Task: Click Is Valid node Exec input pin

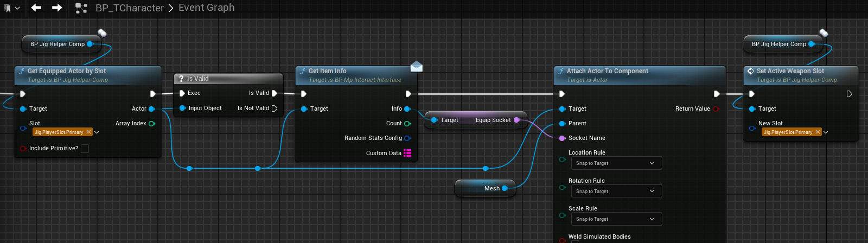Action: pyautogui.click(x=182, y=93)
